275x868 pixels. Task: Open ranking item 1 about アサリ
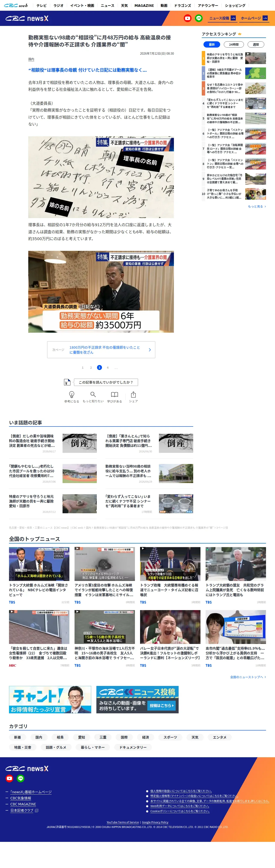pos(234,58)
